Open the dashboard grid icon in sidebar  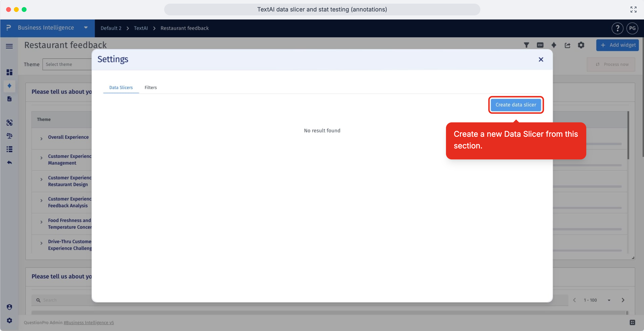click(9, 72)
